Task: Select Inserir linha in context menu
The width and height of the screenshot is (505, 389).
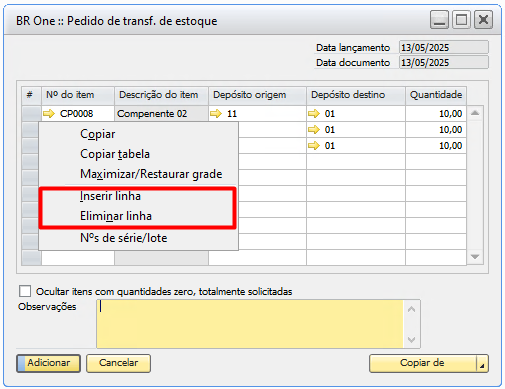Action: (x=138, y=196)
